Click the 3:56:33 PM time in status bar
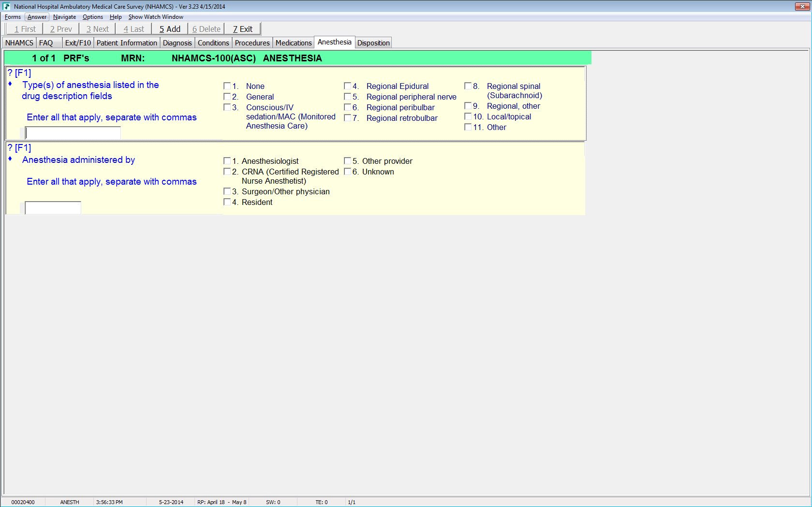The image size is (812, 507). point(109,502)
